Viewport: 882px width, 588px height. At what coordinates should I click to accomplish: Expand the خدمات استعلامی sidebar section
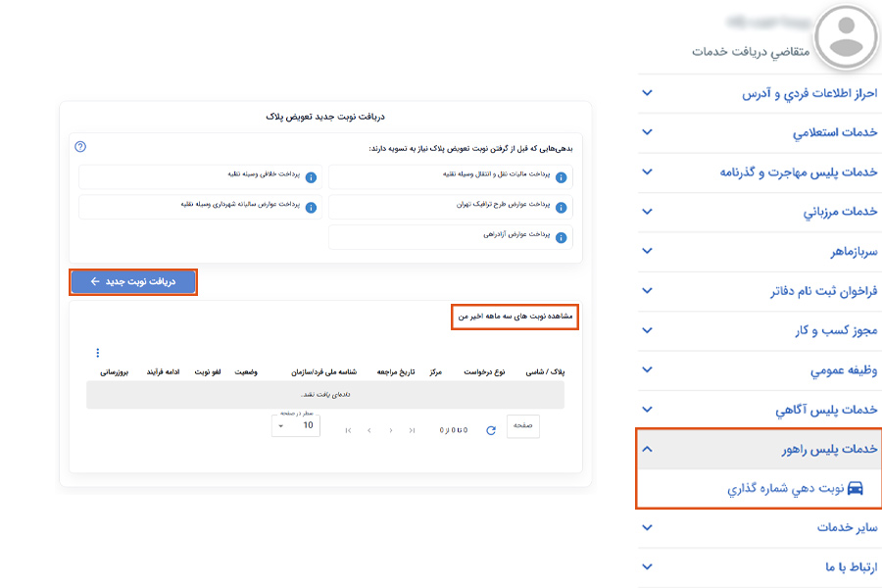[x=759, y=131]
